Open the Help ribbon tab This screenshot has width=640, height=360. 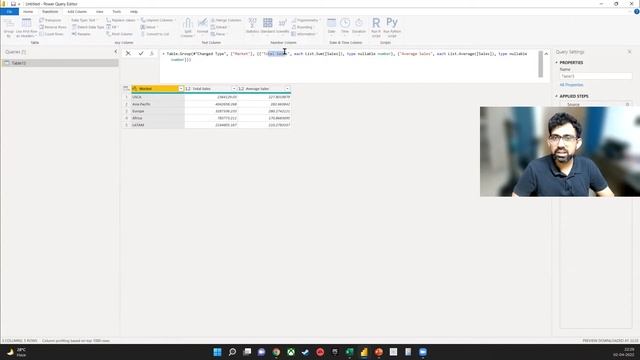coord(134,12)
